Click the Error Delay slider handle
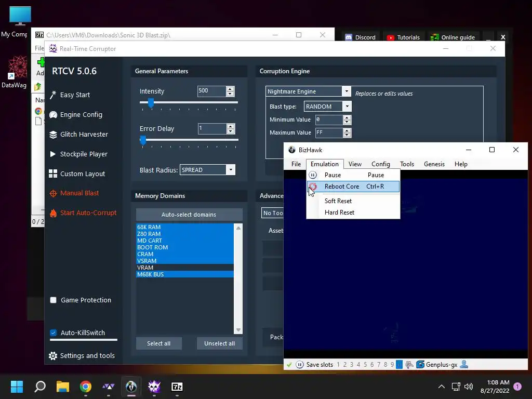Image resolution: width=532 pixels, height=399 pixels. click(x=143, y=140)
